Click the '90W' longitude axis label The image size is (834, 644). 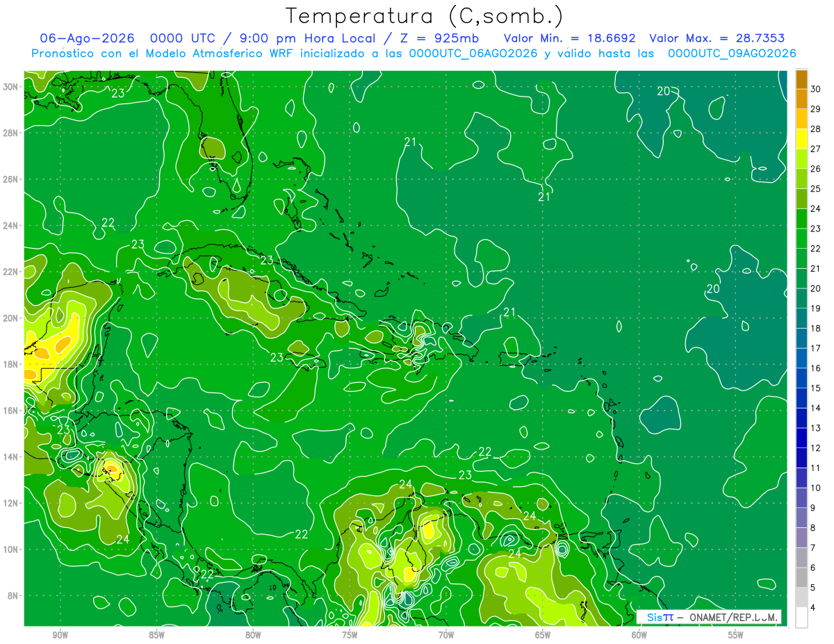tap(60, 635)
